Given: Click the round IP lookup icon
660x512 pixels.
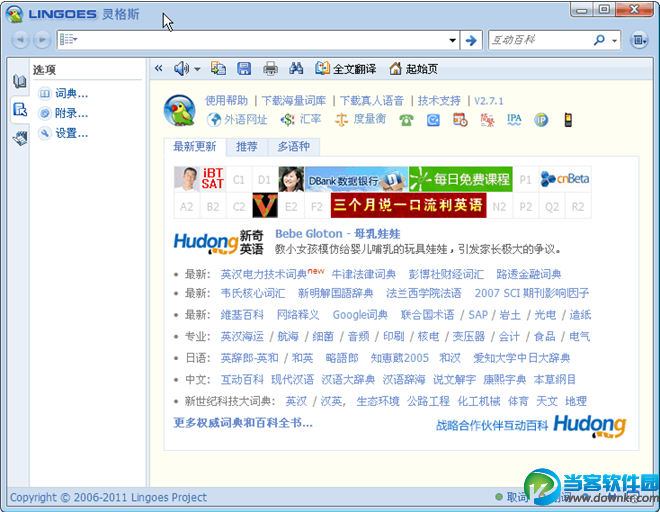Looking at the screenshot, I should [x=541, y=120].
